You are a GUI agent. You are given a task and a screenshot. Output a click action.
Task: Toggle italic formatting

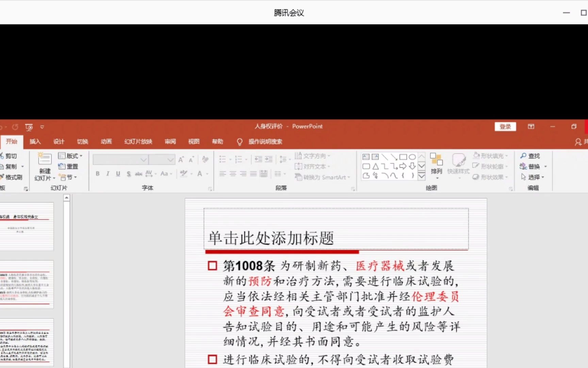107,173
